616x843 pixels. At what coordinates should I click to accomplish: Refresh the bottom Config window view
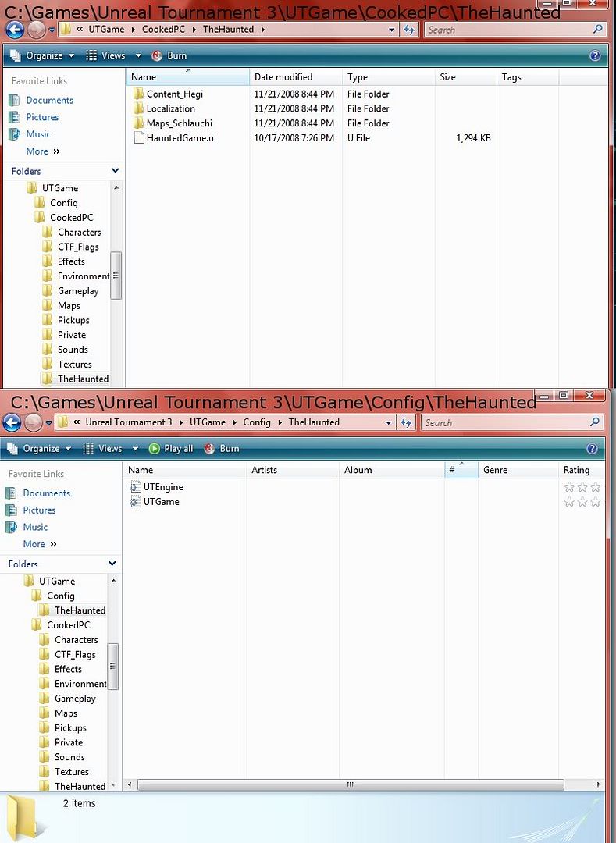406,422
